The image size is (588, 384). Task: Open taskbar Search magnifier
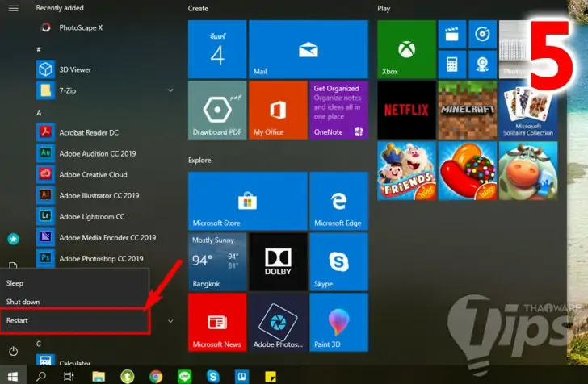41,376
